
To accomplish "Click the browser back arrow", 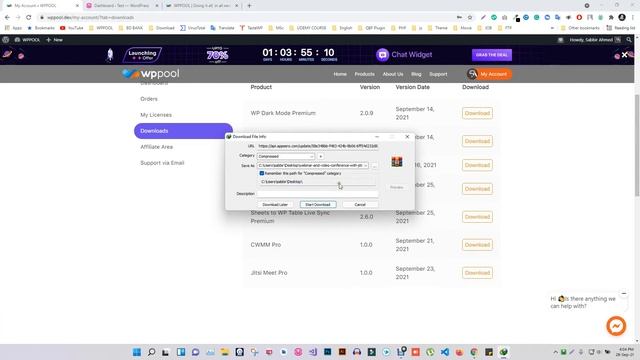I will 7,18.
